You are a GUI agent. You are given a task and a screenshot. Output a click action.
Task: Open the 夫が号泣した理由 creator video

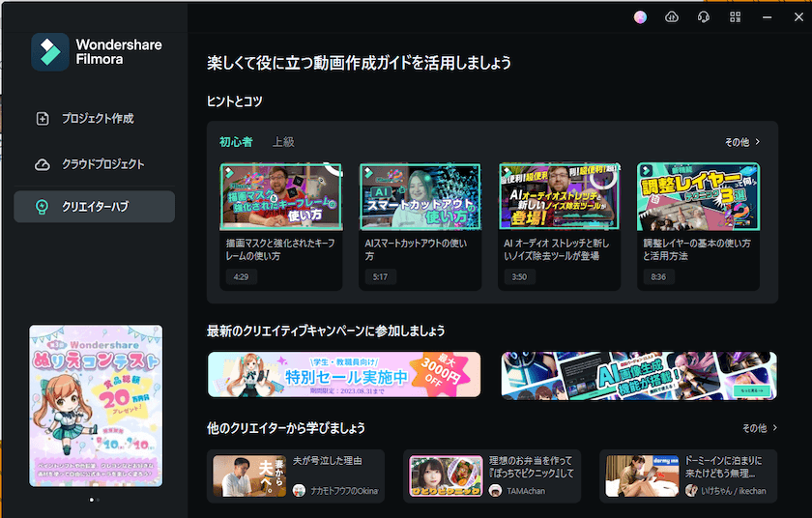pos(296,475)
